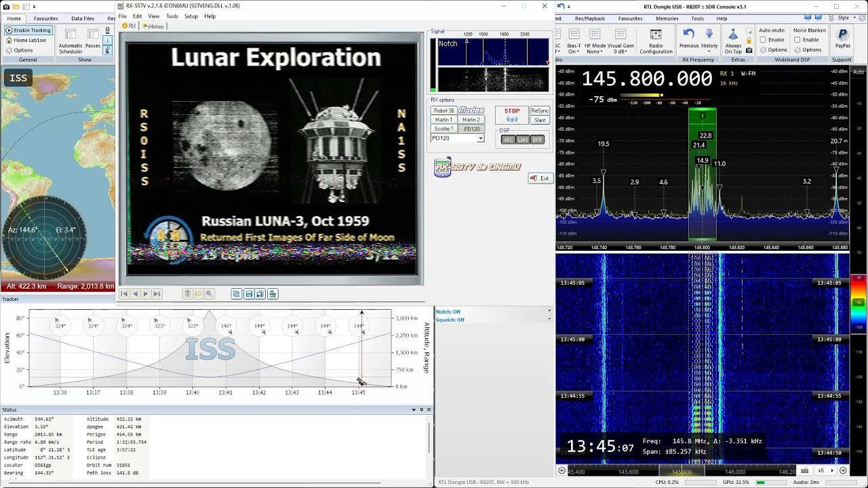Pin the Status panel
This screenshot has height=488, width=868.
(x=421, y=409)
